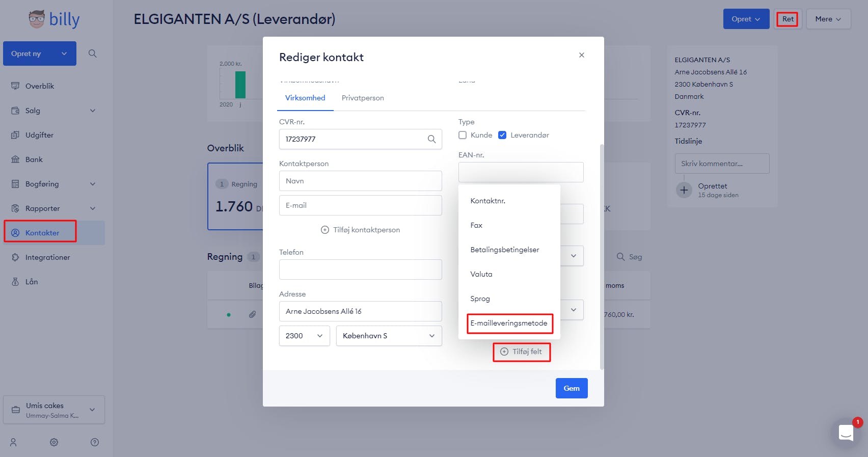Close the Rediger kontakt dialog
This screenshot has width=868, height=457.
[x=582, y=55]
